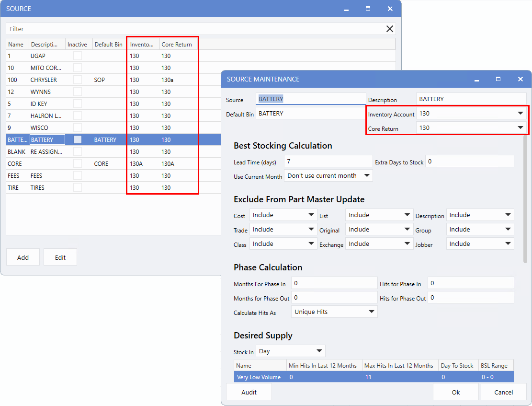
Task: Clear the filter with the X icon
Action: [x=390, y=29]
